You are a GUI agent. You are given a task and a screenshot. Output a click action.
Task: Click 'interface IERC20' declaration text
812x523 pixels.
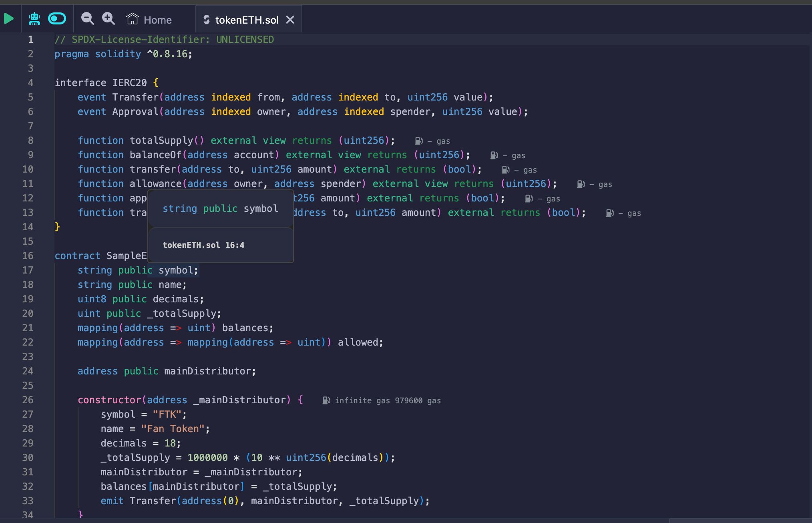click(101, 83)
